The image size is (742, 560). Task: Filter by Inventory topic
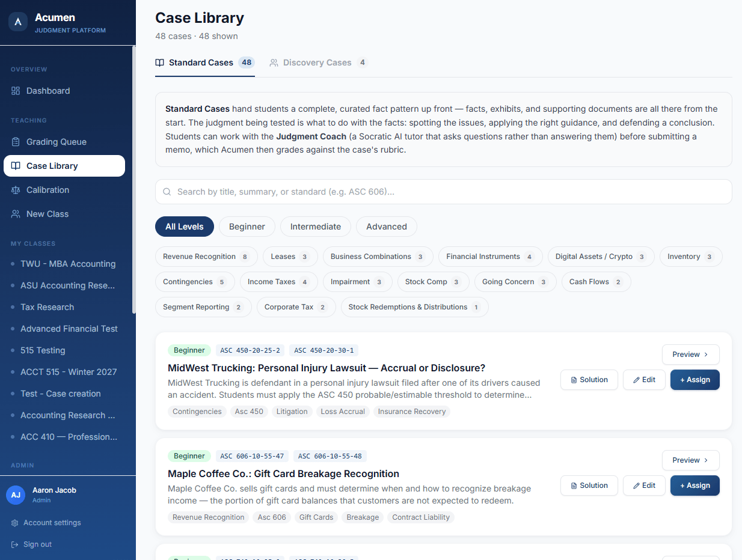pos(691,257)
